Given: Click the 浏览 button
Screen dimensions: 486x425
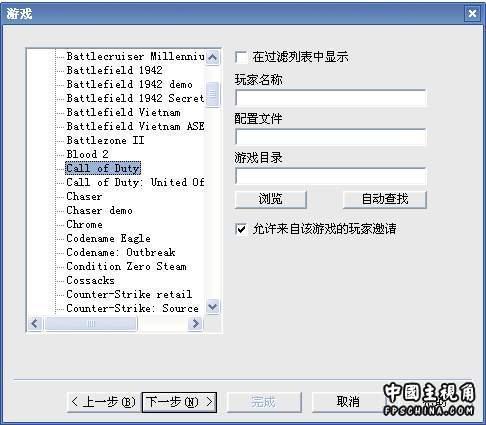Looking at the screenshot, I should (x=271, y=199).
